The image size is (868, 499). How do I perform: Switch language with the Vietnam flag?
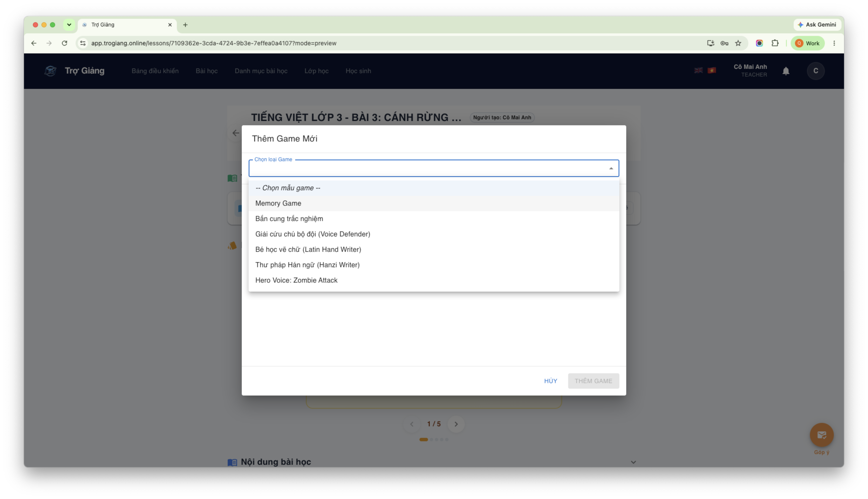pyautogui.click(x=712, y=70)
